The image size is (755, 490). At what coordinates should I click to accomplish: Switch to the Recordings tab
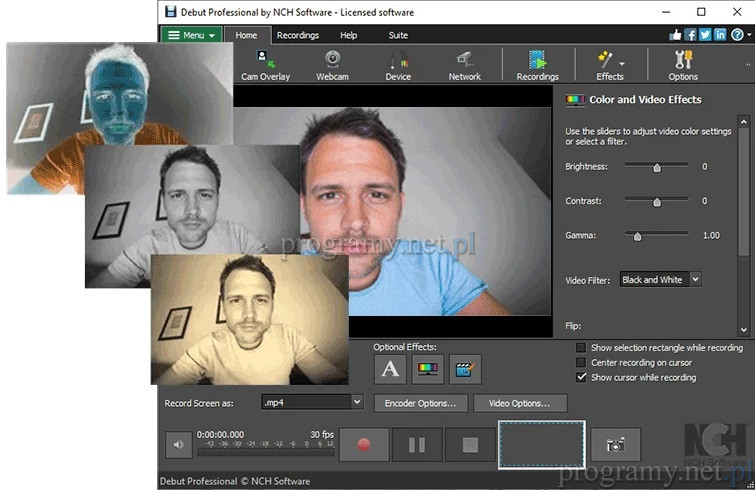pyautogui.click(x=297, y=35)
